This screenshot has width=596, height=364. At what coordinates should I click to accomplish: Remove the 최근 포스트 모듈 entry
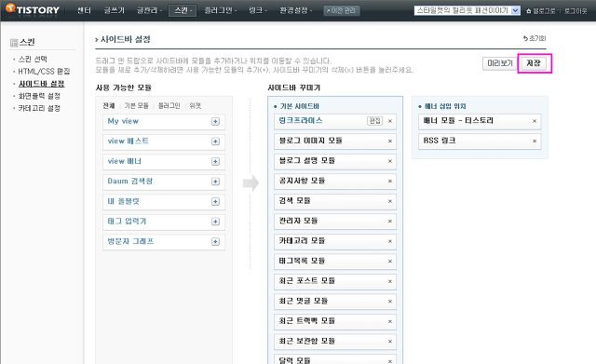pos(390,281)
